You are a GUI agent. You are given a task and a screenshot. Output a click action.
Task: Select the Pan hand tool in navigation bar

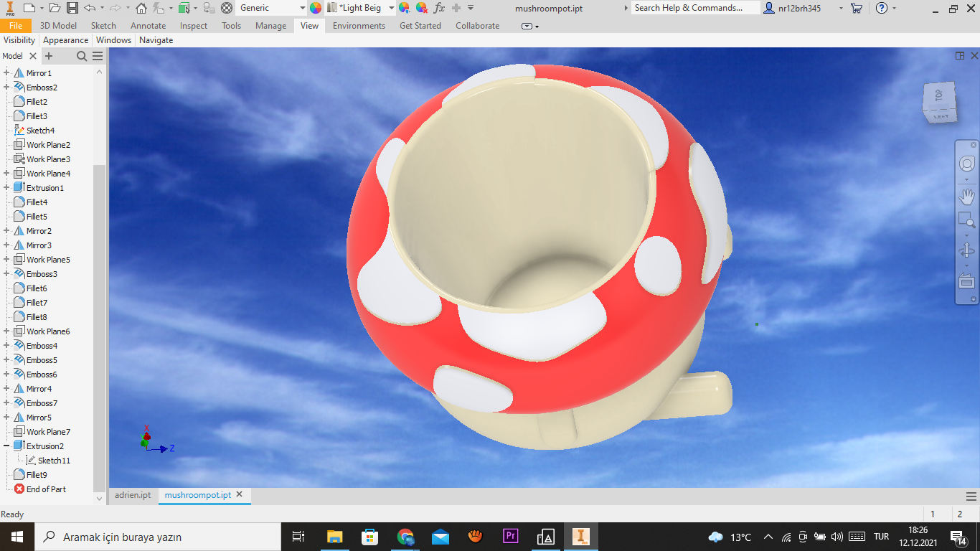tap(966, 195)
